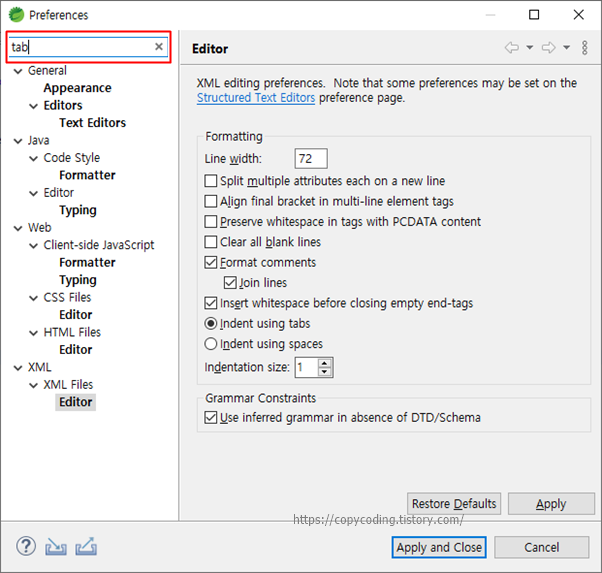Viewport: 602px width, 573px height.
Task: Collapse the CSS Files node
Action: click(x=34, y=298)
